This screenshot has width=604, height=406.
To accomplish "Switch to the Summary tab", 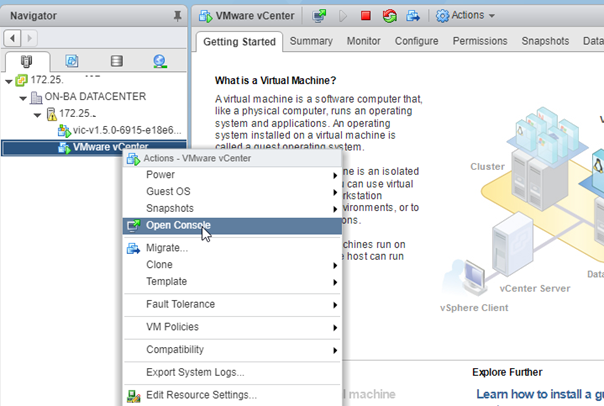I will 311,41.
